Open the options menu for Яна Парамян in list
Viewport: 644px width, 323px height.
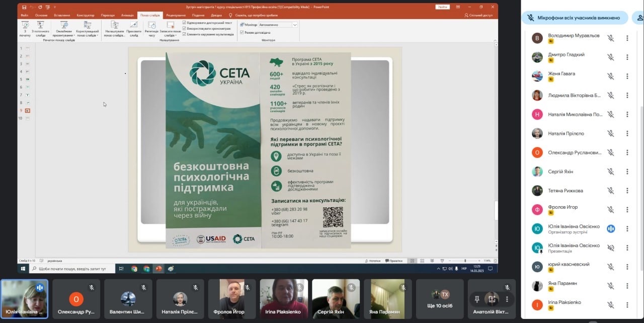627,286
